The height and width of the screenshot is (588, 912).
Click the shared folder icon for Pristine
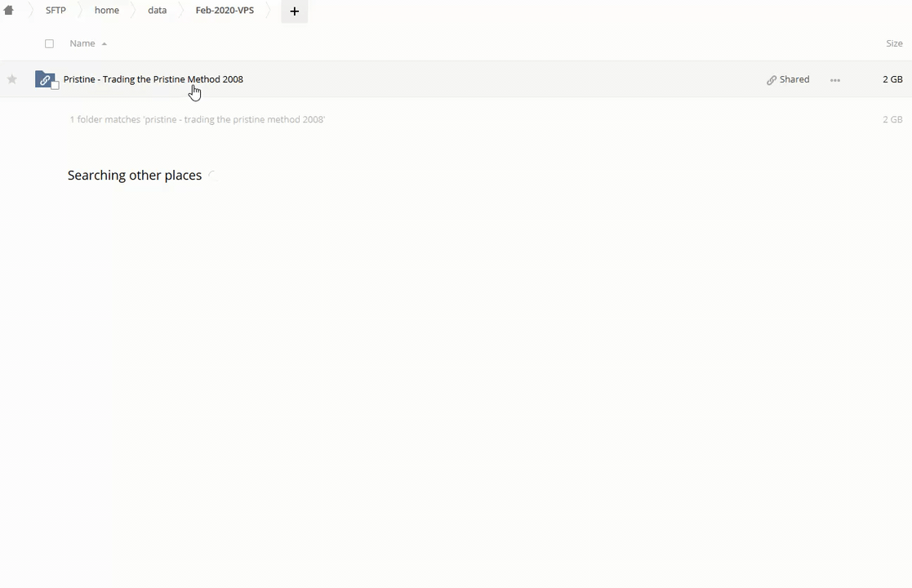[x=45, y=79]
